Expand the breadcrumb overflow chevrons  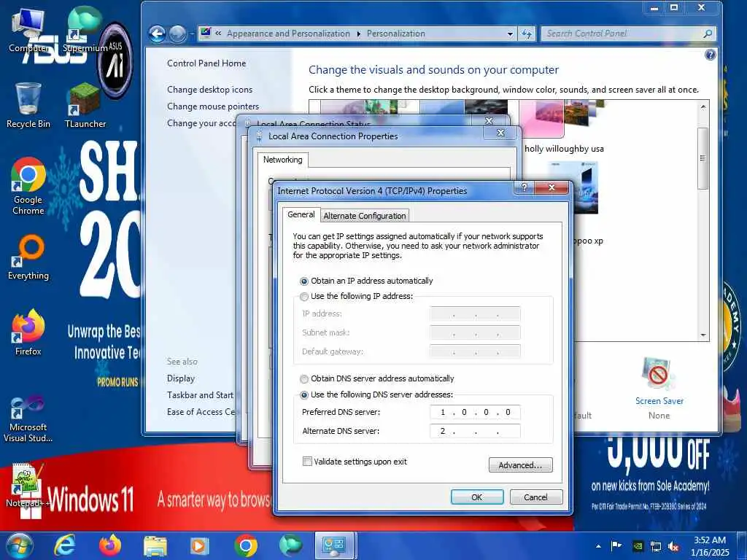point(218,34)
